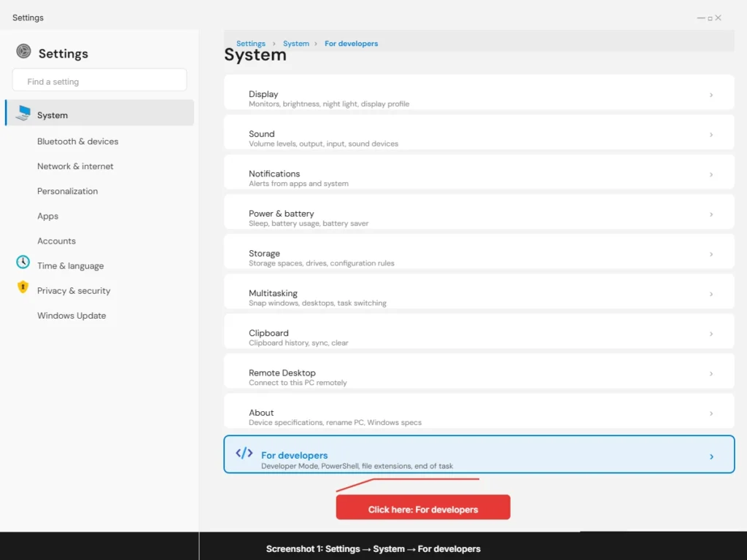Open the About settings row

tap(479, 417)
